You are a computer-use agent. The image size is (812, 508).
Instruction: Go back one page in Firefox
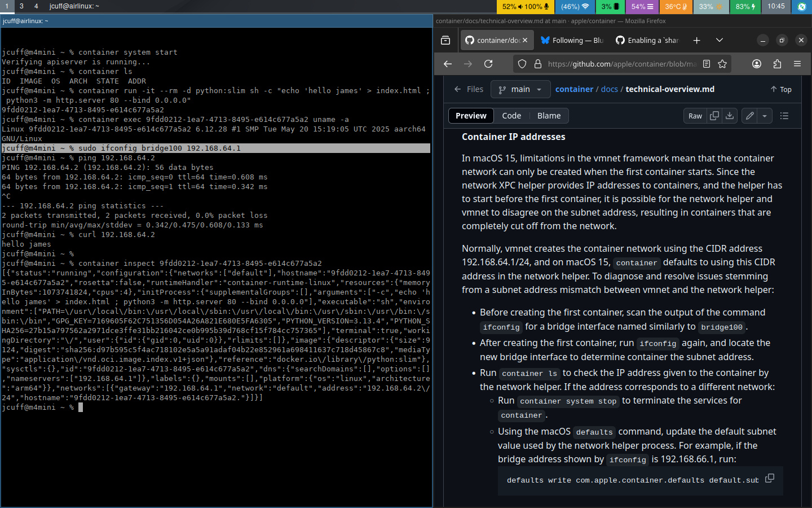(448, 64)
